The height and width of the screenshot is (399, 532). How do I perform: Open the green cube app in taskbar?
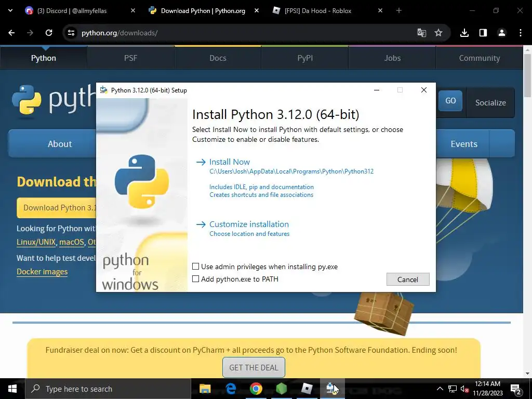(281, 389)
